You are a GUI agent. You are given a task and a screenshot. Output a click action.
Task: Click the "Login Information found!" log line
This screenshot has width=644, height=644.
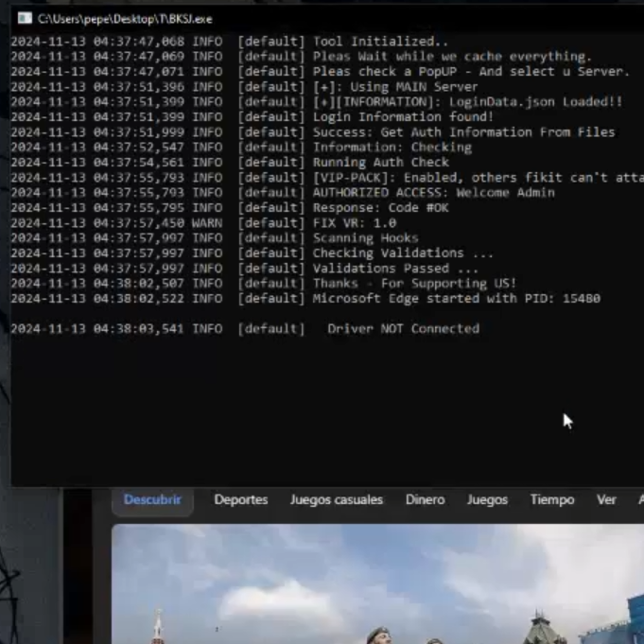point(403,116)
